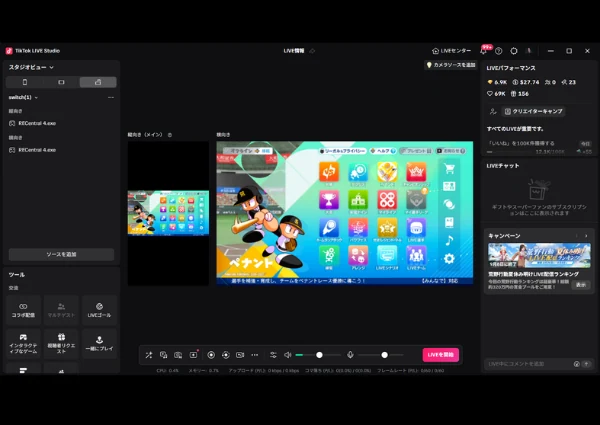Select the second RECentral 4.exe source

[37, 150]
